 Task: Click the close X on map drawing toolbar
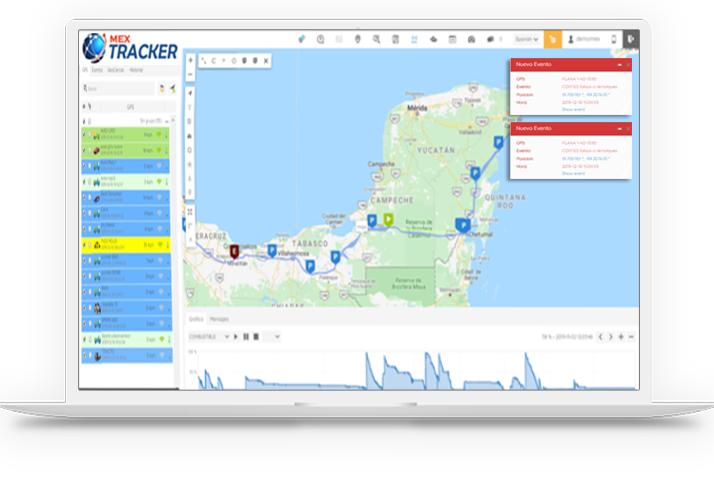click(x=267, y=60)
